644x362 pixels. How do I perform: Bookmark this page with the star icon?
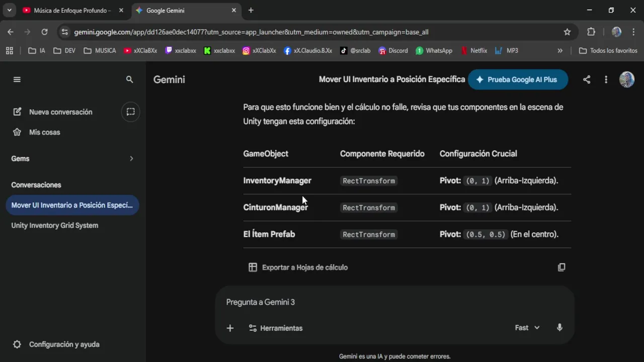pos(568,32)
